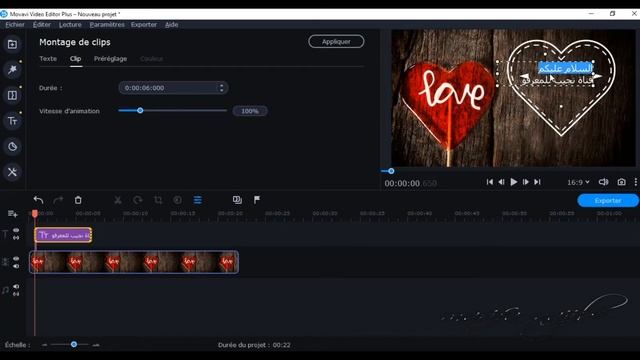Step forward one frame

pos(526,182)
